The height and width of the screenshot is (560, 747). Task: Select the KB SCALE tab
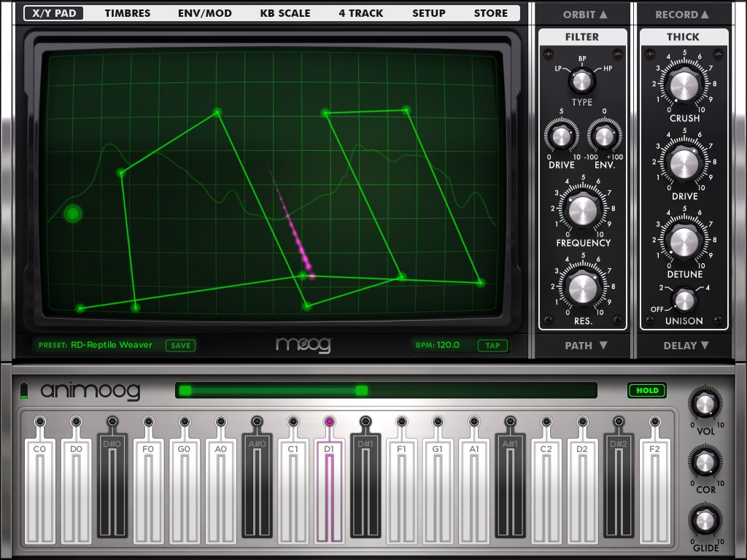(285, 13)
